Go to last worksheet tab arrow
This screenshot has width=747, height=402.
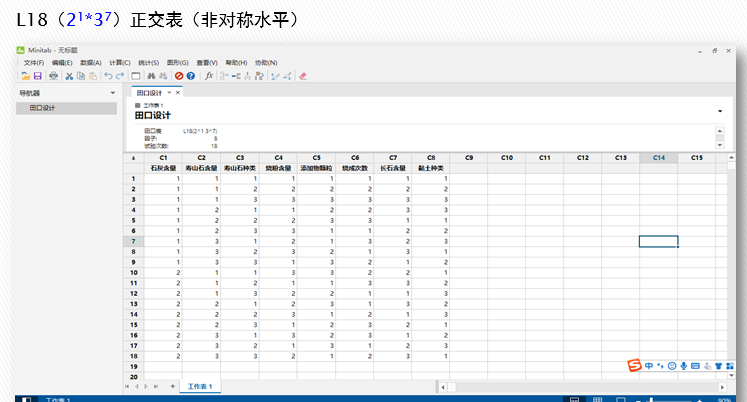(156, 386)
